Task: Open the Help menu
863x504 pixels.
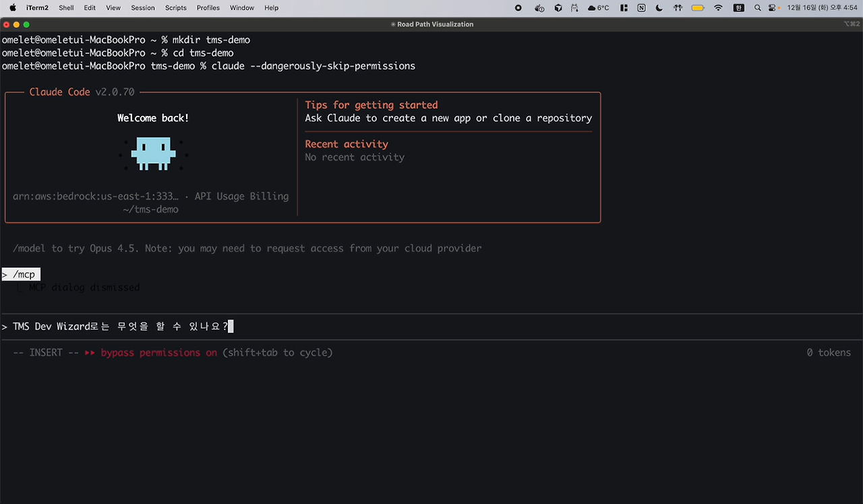Action: 271,8
